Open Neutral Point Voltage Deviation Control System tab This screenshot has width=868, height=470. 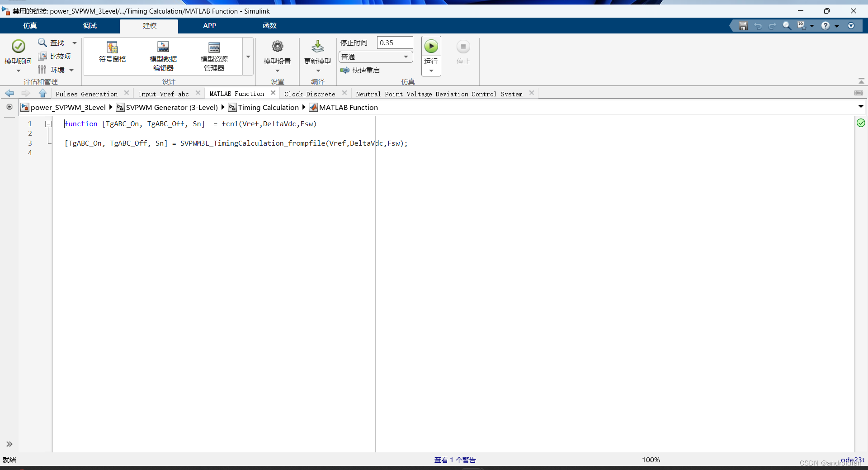tap(439, 94)
